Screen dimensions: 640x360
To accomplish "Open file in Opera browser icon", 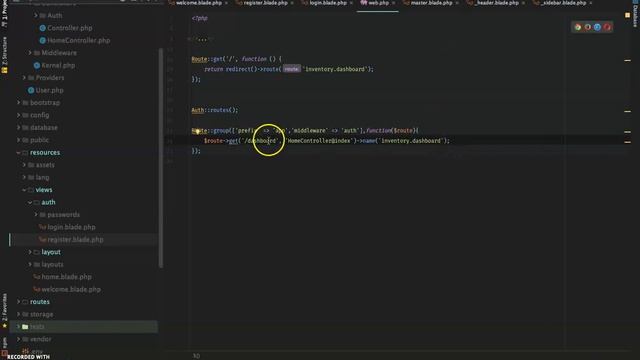I will coord(607,27).
